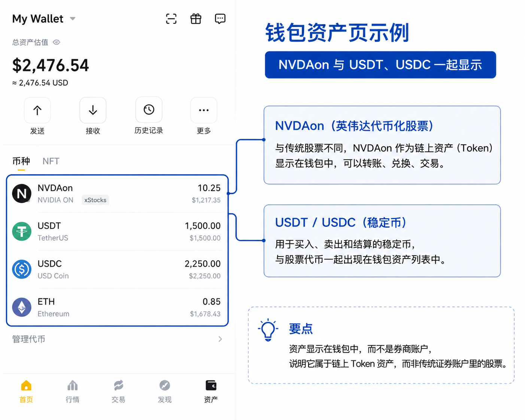
Task: Click the USDT Tether logo
Action: [22, 231]
